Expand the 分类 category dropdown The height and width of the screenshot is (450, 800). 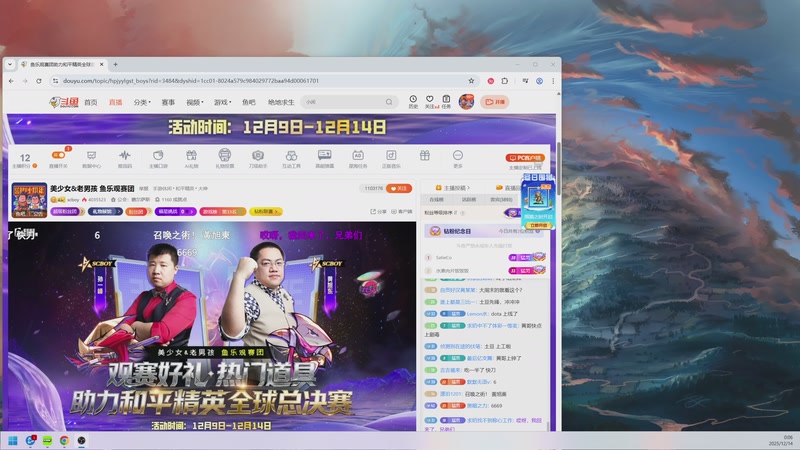(142, 102)
